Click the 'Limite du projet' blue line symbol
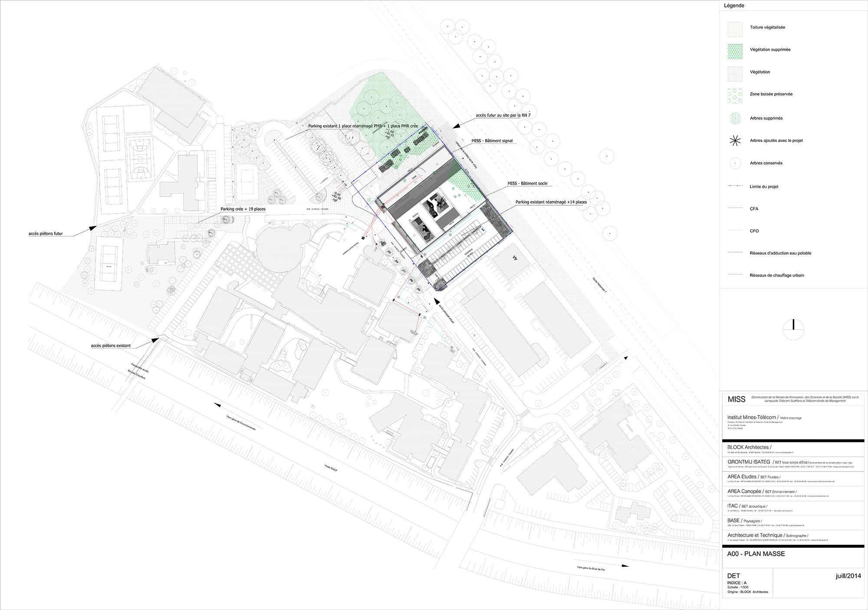868x610 pixels. coord(735,186)
